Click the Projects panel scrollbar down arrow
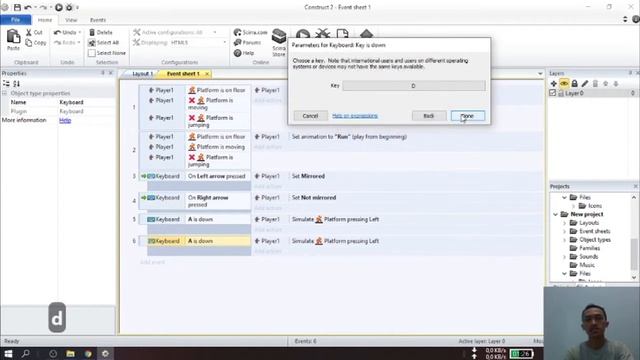The width and height of the screenshot is (640, 360). 634,278
